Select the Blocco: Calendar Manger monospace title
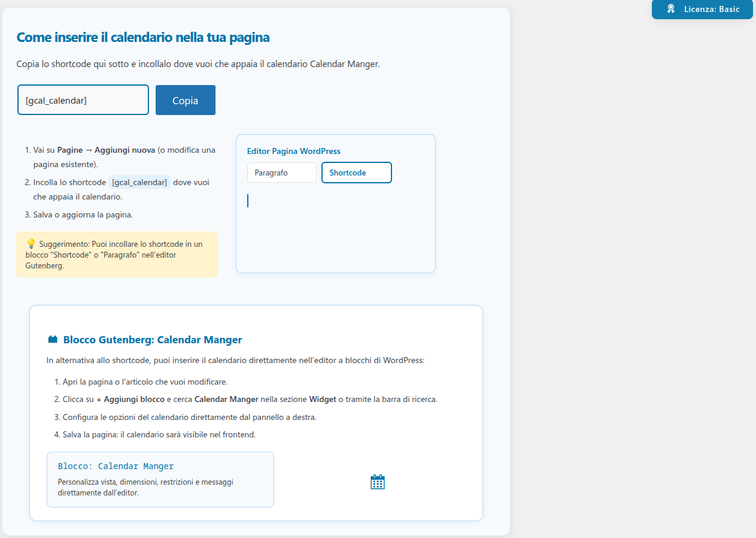This screenshot has height=538, width=756. pyautogui.click(x=116, y=466)
